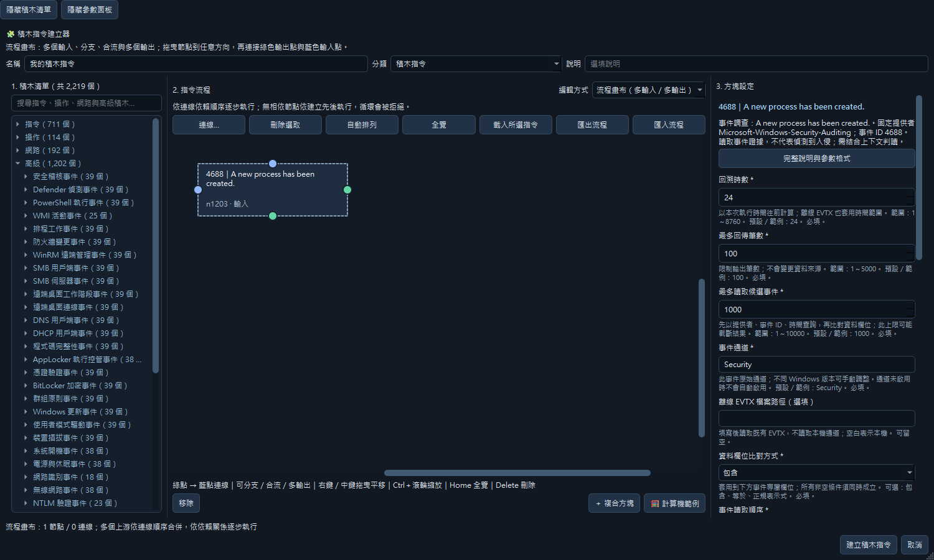Edit the 名稱 field 我的積木指令
934x560 pixels.
click(x=196, y=63)
